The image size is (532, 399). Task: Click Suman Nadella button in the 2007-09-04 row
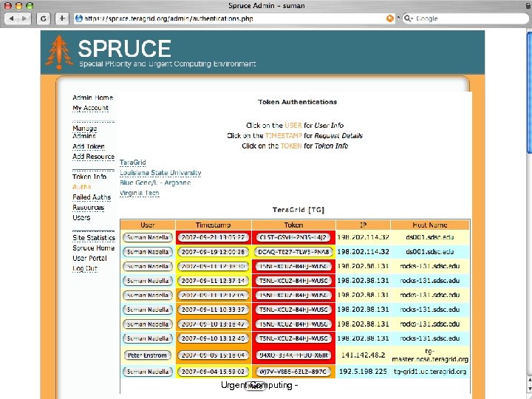click(148, 372)
